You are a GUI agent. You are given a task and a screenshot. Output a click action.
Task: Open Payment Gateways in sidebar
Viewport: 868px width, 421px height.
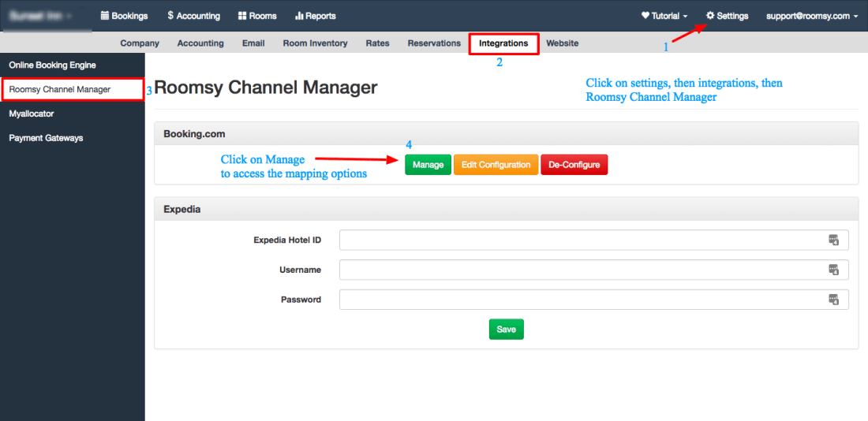point(72,138)
